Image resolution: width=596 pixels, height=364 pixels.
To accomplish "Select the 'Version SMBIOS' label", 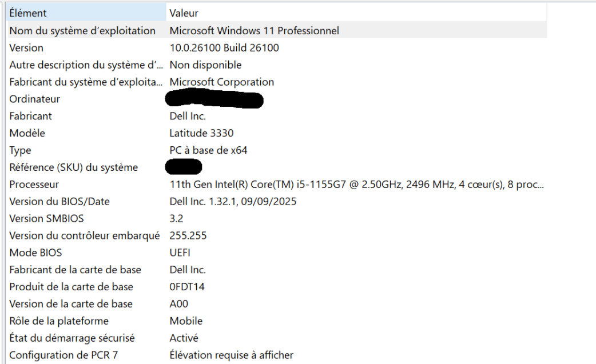I will [46, 219].
